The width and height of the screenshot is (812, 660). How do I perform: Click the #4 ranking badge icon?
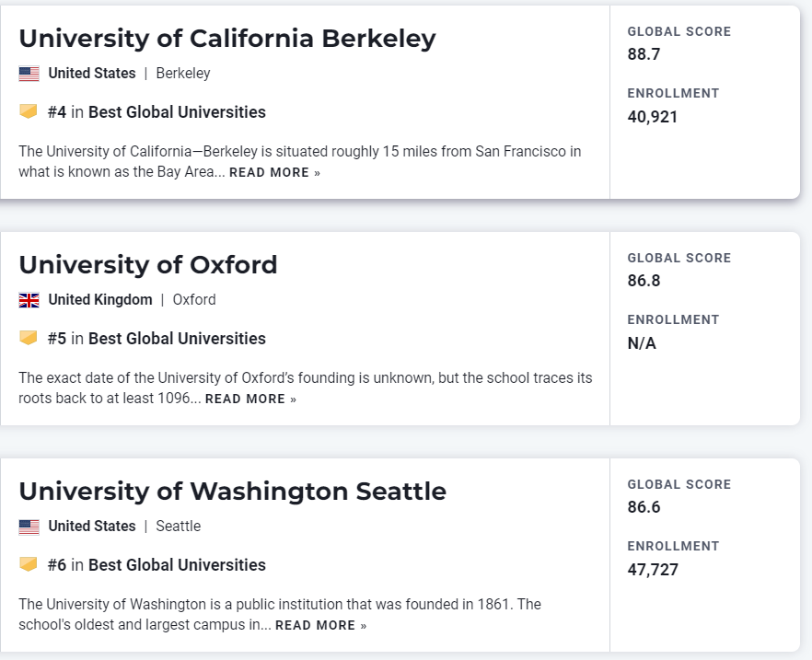[29, 111]
